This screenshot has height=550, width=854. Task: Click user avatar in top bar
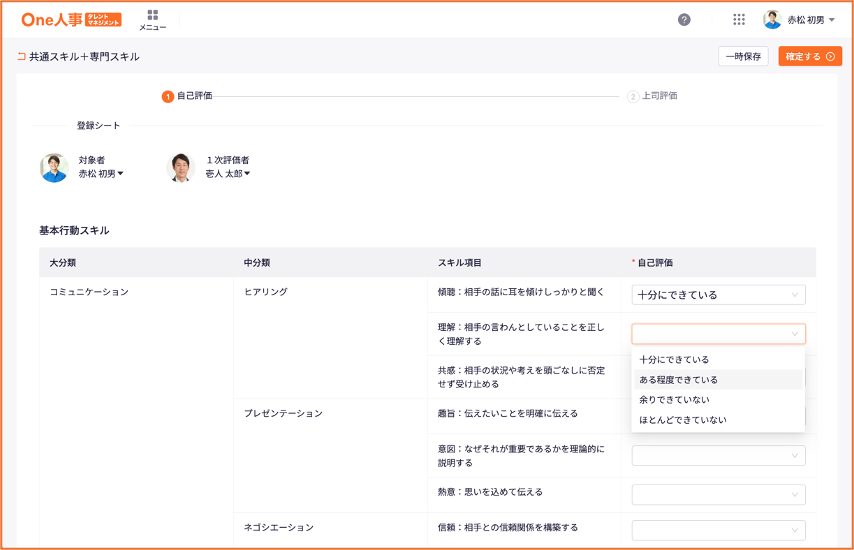[x=772, y=20]
